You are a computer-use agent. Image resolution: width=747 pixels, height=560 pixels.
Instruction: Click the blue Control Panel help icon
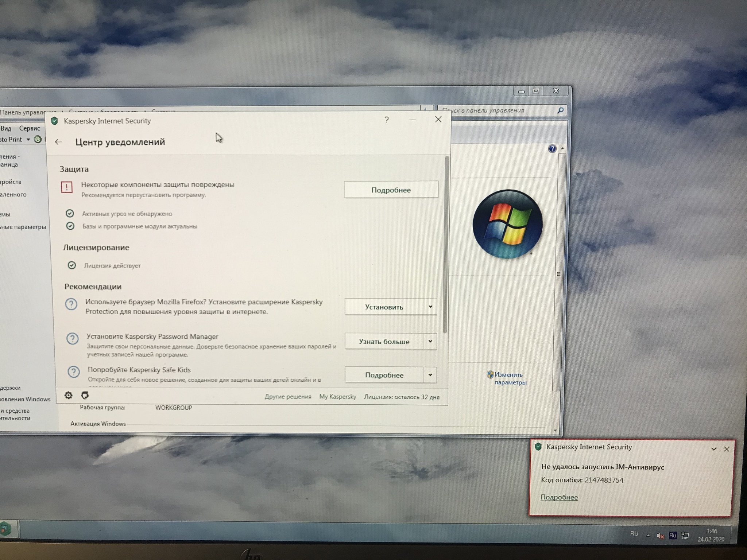click(552, 148)
